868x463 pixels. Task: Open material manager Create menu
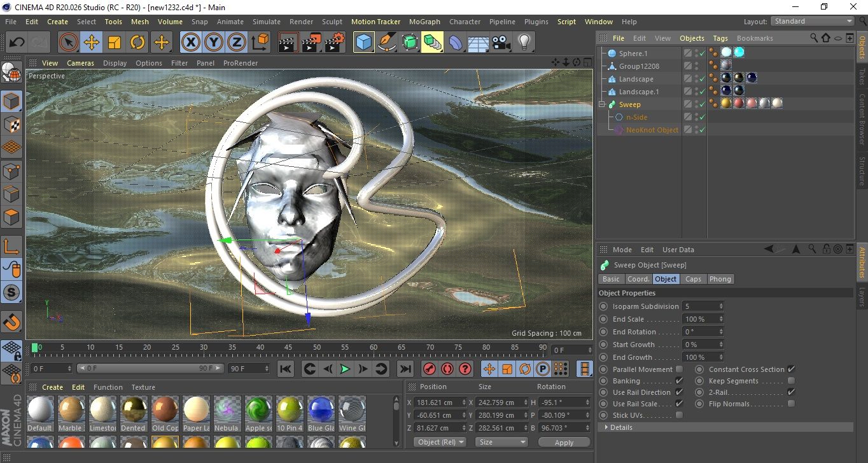point(52,387)
